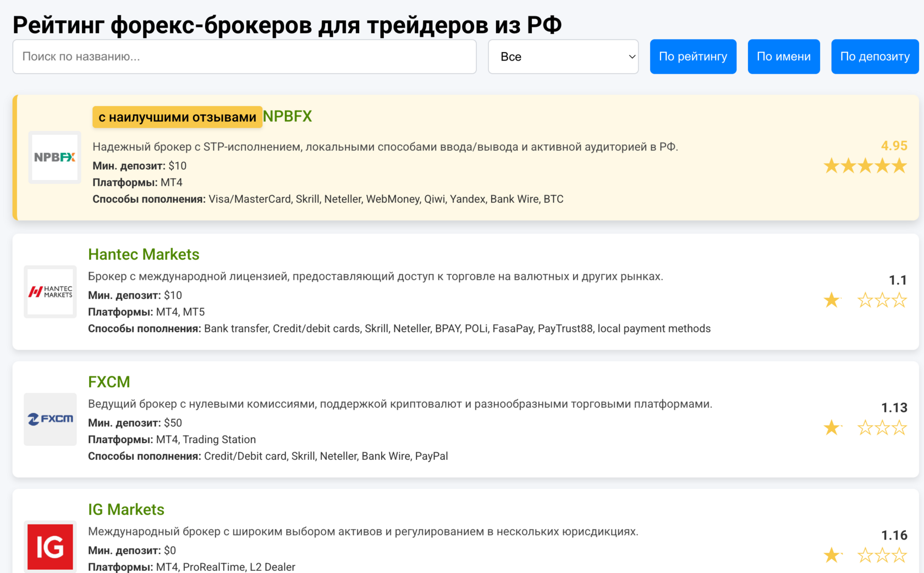Click the IG Markets star rating
This screenshot has height=573, width=924.
[x=865, y=555]
